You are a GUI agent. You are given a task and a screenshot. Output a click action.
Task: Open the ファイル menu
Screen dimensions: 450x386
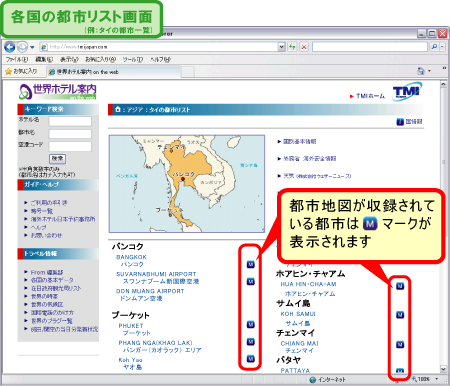point(17,60)
